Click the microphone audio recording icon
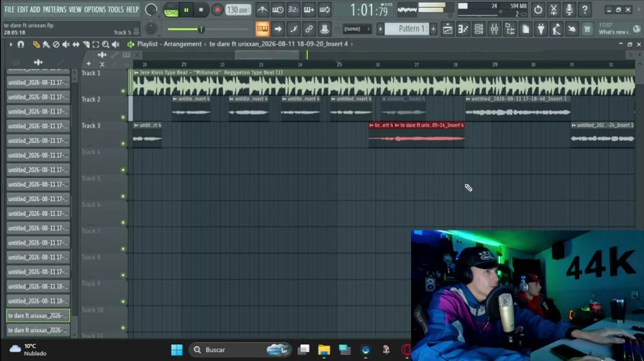 pyautogui.click(x=569, y=10)
